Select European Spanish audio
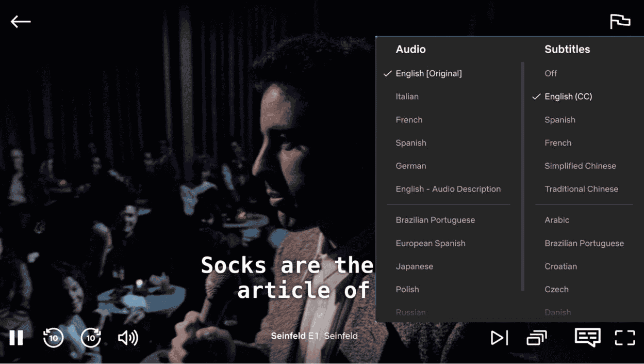This screenshot has height=364, width=644. [431, 243]
